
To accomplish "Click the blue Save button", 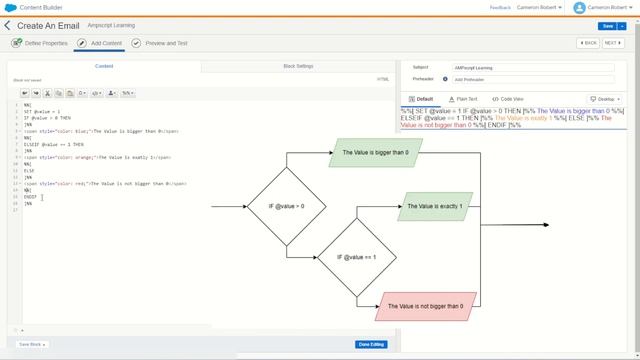I will click(607, 26).
